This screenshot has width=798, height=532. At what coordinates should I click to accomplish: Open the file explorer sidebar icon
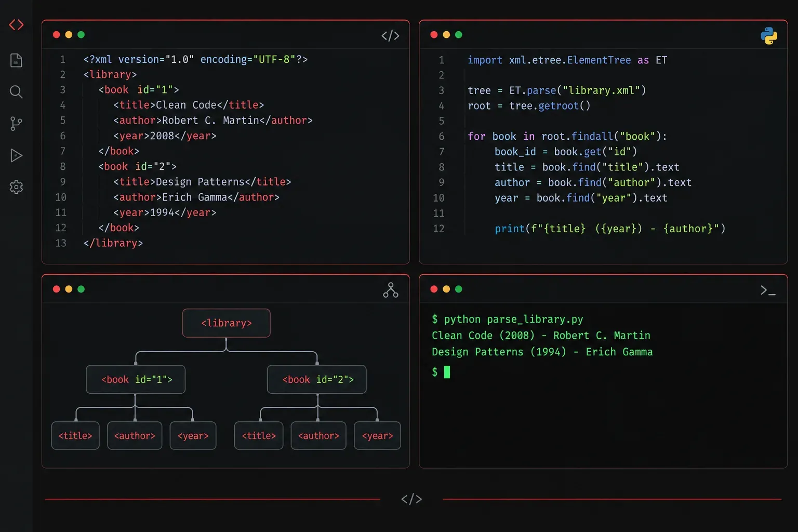tap(16, 60)
